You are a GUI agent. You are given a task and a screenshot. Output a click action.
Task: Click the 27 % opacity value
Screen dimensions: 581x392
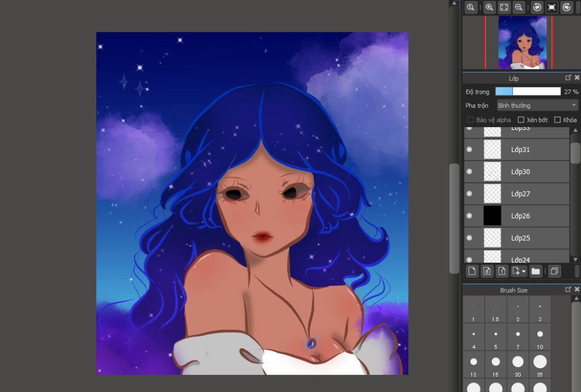coord(571,91)
